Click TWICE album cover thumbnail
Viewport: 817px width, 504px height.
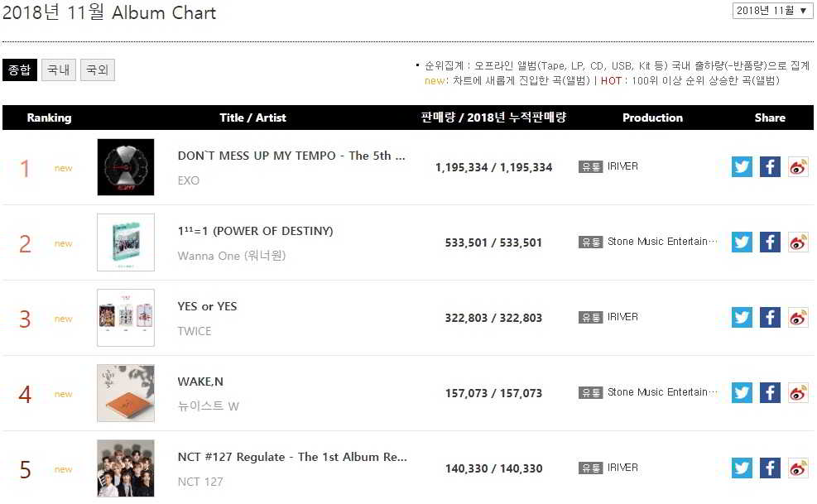[x=125, y=318]
